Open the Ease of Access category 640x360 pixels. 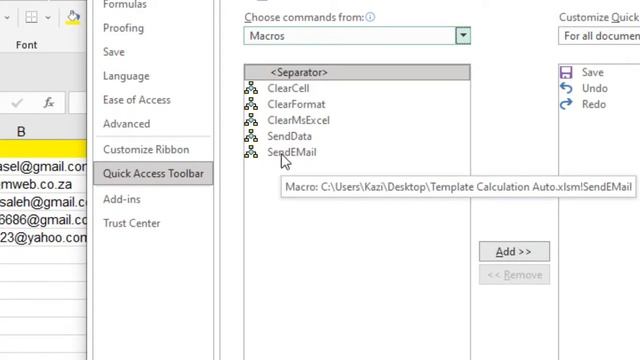tap(137, 100)
